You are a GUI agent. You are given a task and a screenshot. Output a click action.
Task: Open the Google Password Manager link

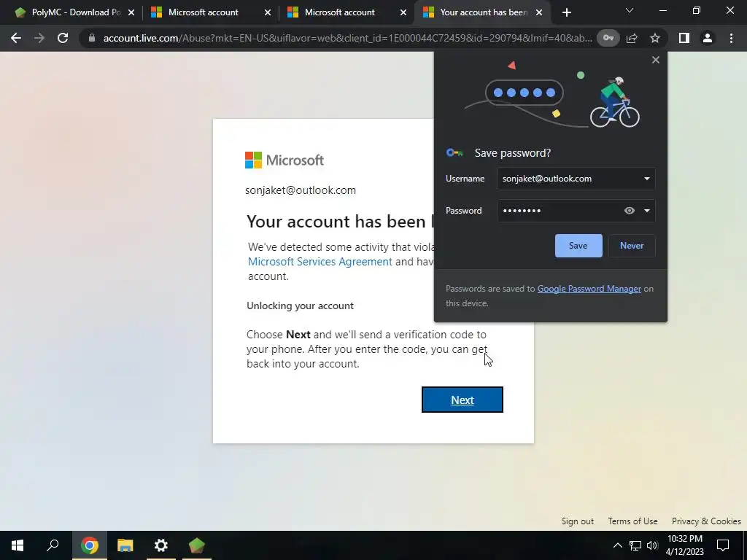click(x=589, y=289)
